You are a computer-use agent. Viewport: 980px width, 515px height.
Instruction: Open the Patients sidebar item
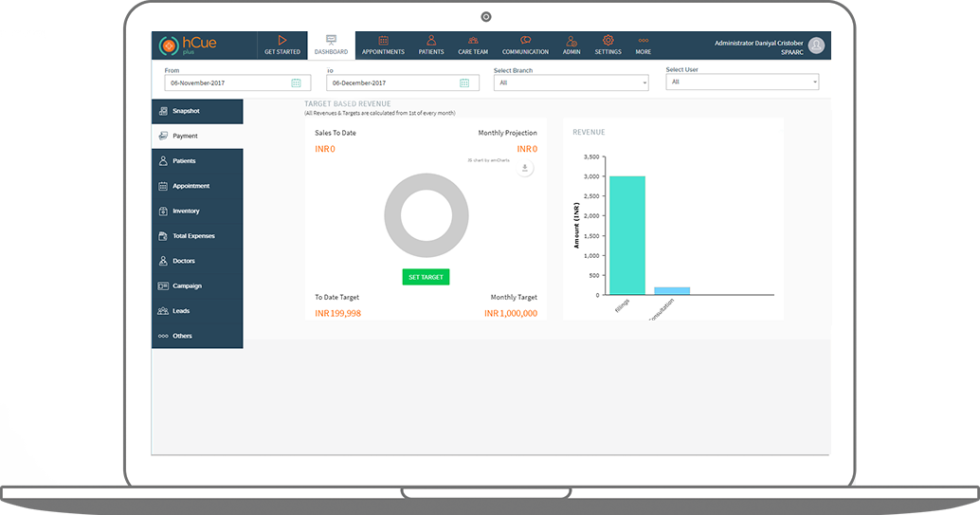[x=197, y=161]
